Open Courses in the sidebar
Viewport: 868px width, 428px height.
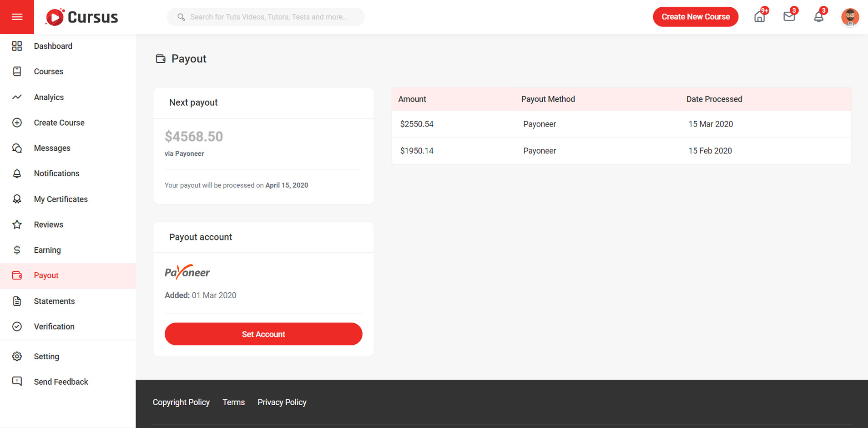click(48, 71)
